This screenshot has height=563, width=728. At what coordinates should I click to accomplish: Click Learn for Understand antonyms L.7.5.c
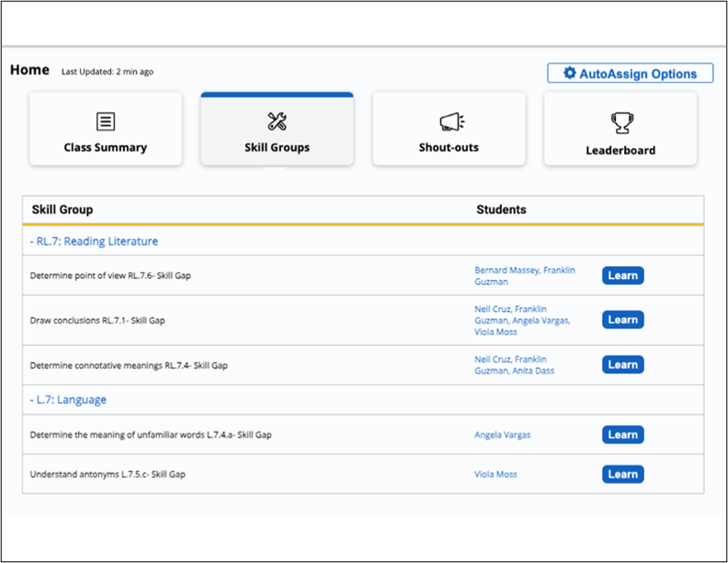pyautogui.click(x=622, y=475)
